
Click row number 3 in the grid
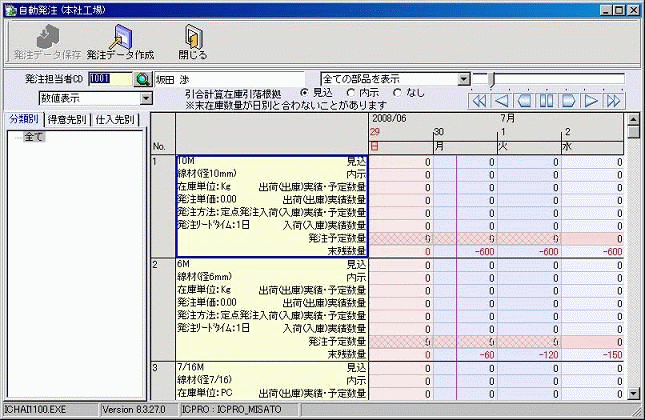click(163, 381)
